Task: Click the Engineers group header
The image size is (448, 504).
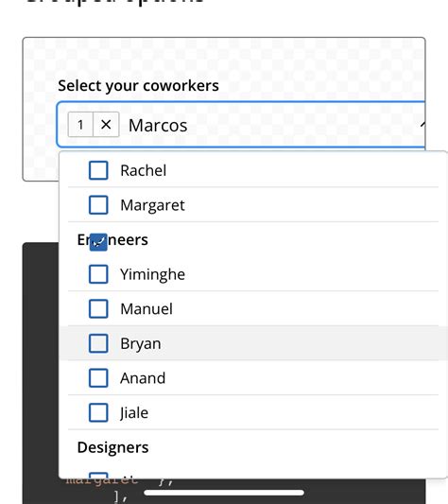Action: [112, 240]
